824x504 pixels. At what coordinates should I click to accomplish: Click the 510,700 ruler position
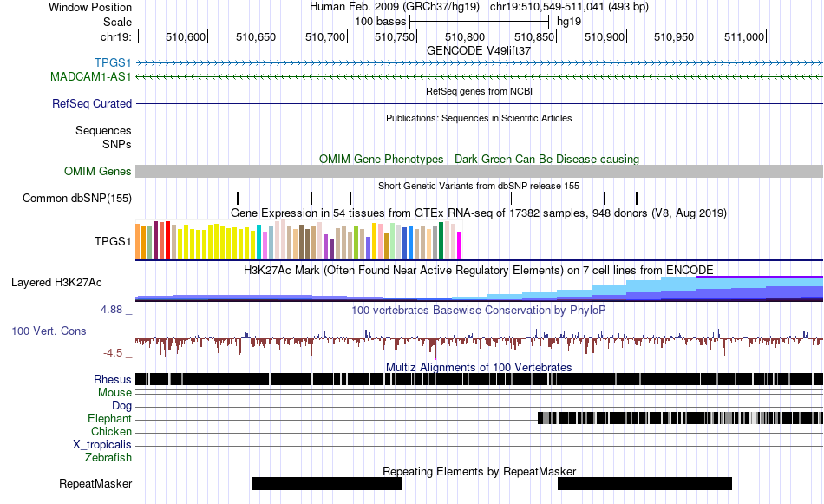click(325, 36)
